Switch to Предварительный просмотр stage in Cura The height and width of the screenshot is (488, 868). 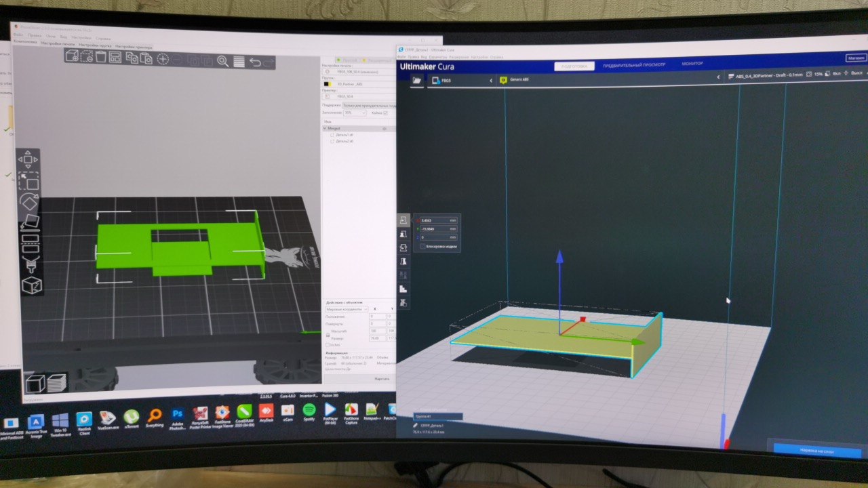[634, 64]
